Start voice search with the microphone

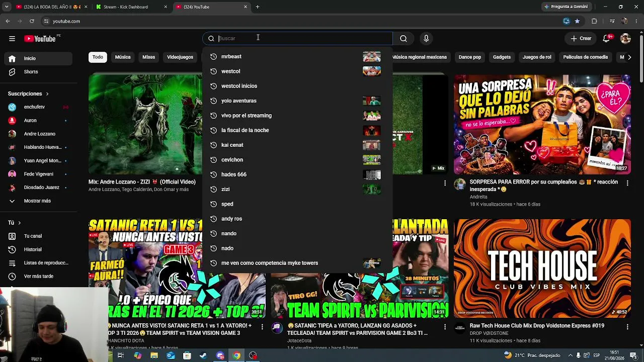pyautogui.click(x=426, y=38)
